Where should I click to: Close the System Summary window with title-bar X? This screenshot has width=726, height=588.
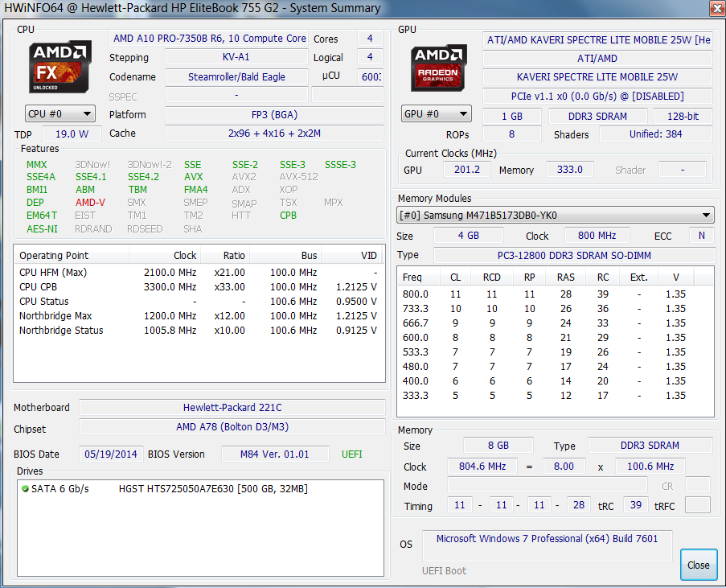click(717, 8)
